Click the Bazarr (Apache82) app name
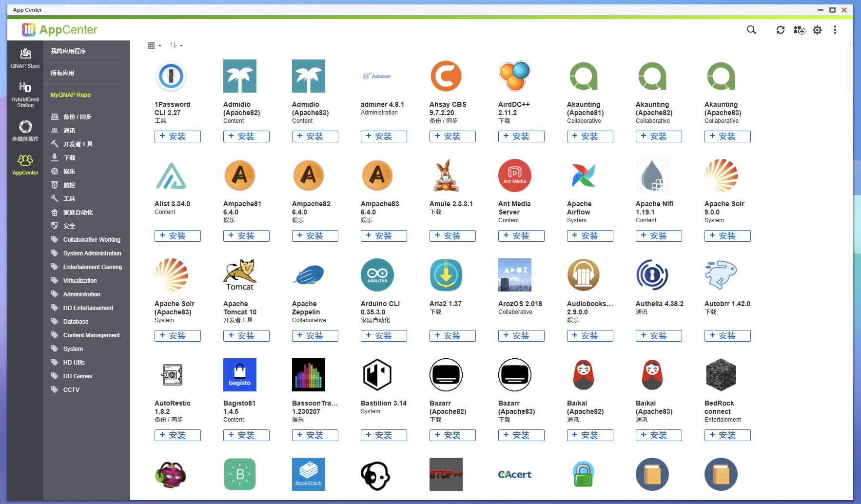Screen dimensions: 861x504 [x=448, y=407]
